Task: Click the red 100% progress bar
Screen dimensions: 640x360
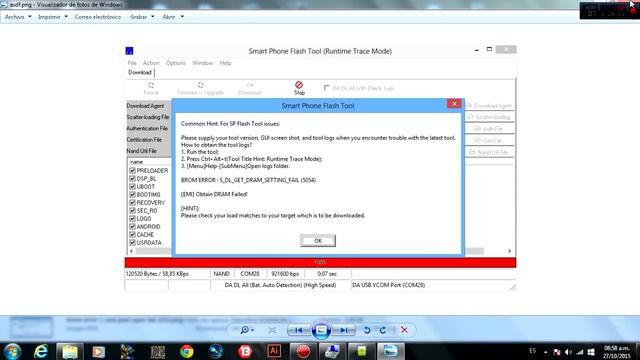Action: 320,262
